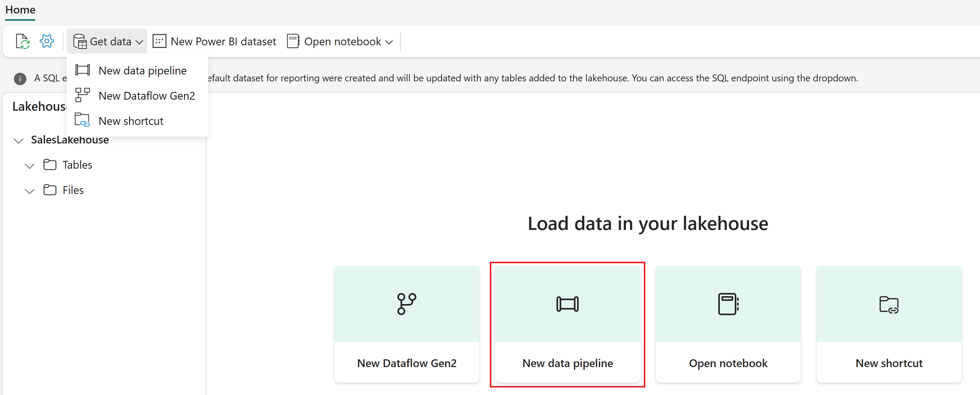Viewport: 980px width, 395px height.
Task: Toggle SalesLakehouse tree collapse arrow
Action: (x=19, y=140)
